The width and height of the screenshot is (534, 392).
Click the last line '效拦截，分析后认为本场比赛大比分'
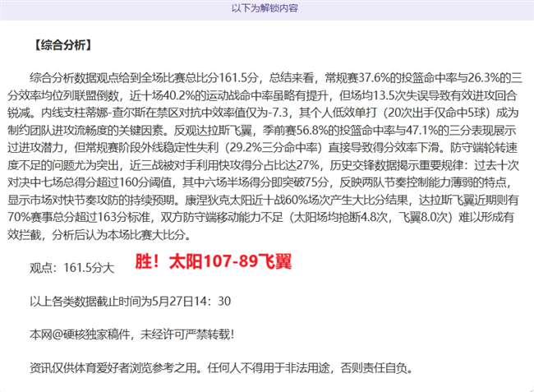pos(99,235)
